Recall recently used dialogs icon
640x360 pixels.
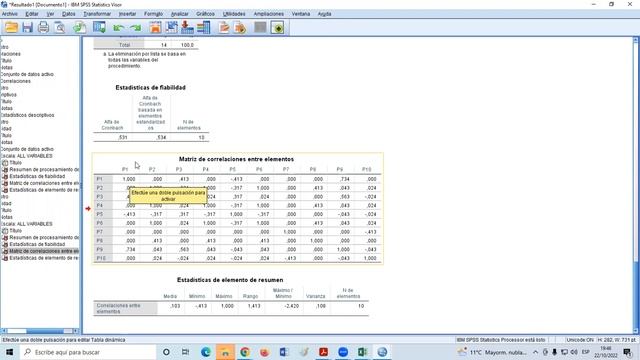click(99, 27)
